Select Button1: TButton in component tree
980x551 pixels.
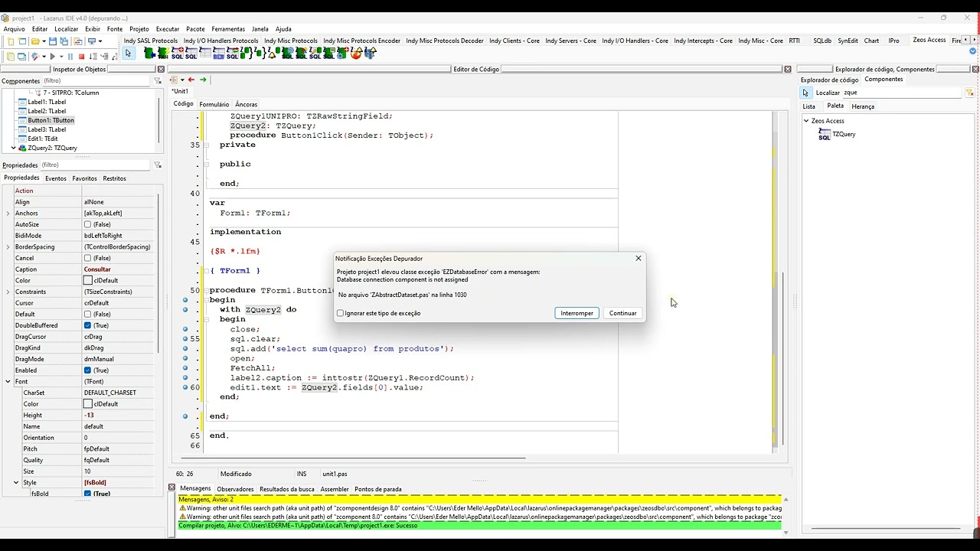pos(51,120)
